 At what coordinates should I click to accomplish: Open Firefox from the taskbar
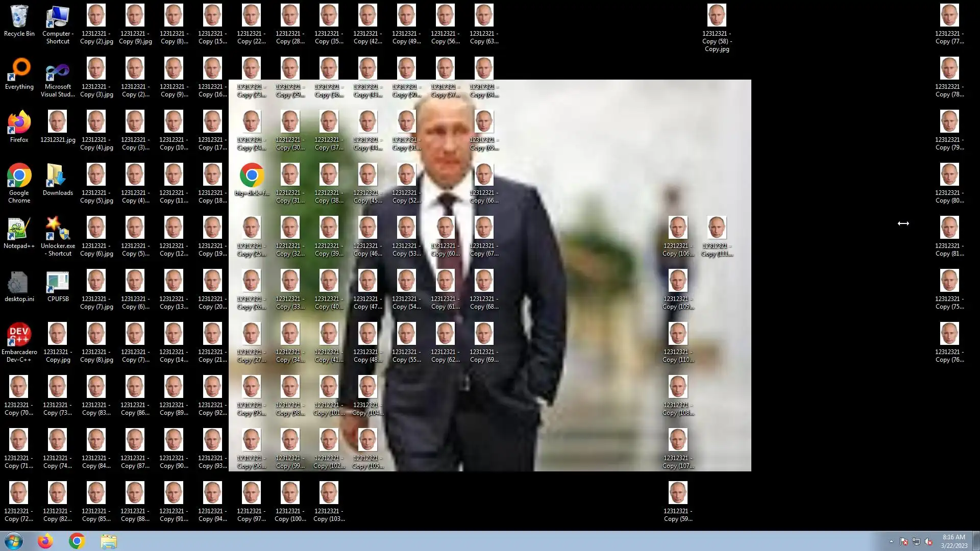click(45, 541)
